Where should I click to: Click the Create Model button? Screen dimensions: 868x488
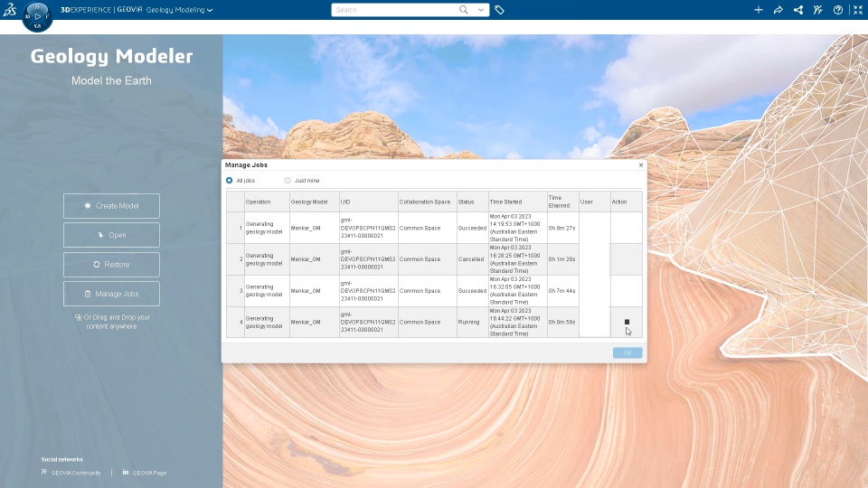click(111, 206)
